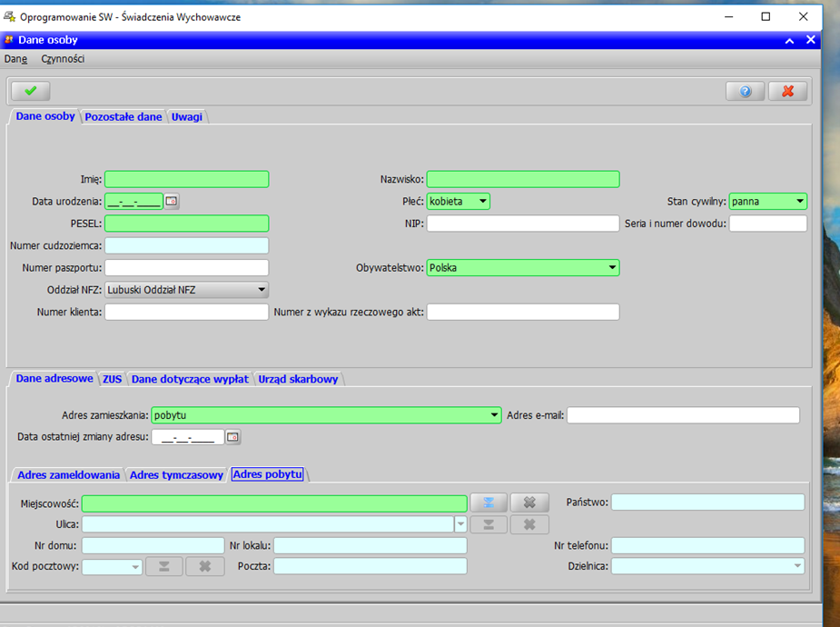Clear the Ulica field with its X button
Viewport: 840px width, 627px height.
(529, 524)
